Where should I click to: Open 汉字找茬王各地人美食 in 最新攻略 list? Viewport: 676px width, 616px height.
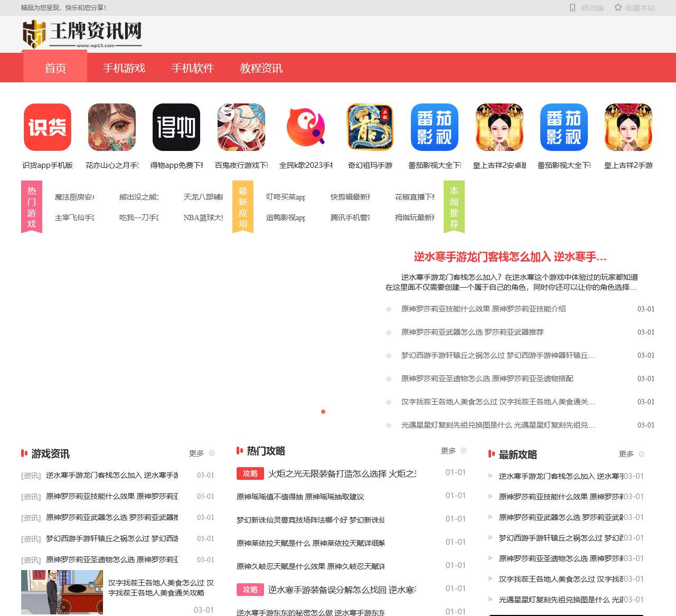click(561, 579)
